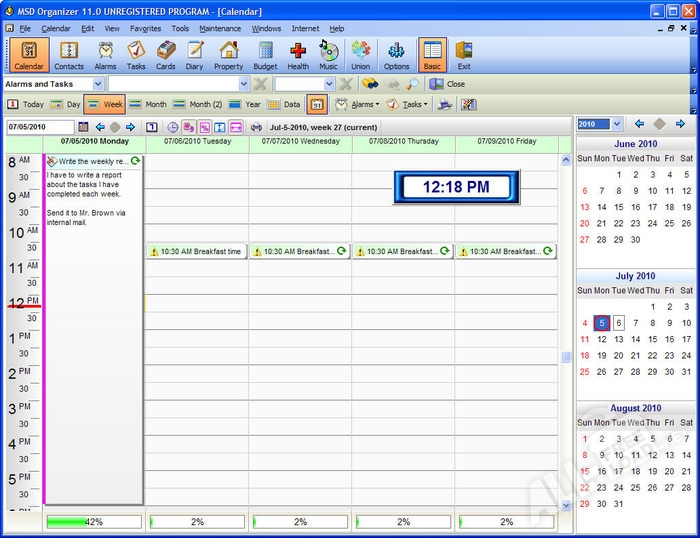
Task: Open the Health module
Action: tap(298, 55)
